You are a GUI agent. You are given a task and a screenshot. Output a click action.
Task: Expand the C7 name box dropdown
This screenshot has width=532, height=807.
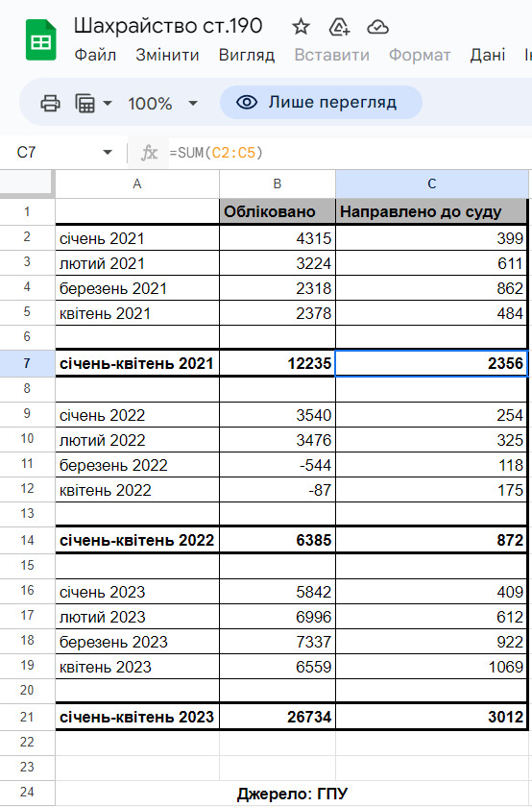click(x=108, y=153)
